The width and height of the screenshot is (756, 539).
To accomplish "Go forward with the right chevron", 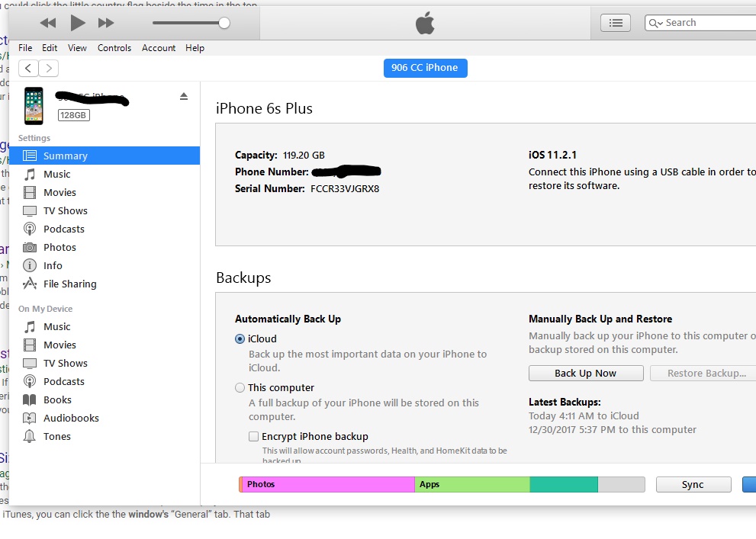I will coord(49,68).
